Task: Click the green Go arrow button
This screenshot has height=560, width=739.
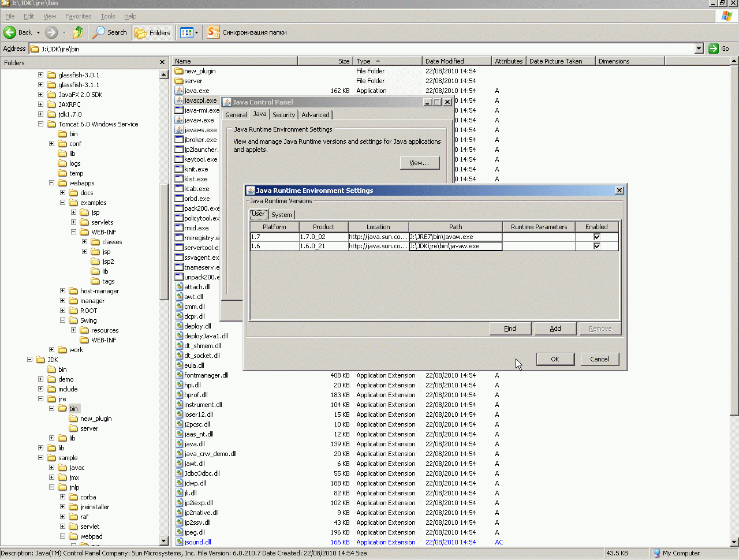Action: click(714, 48)
